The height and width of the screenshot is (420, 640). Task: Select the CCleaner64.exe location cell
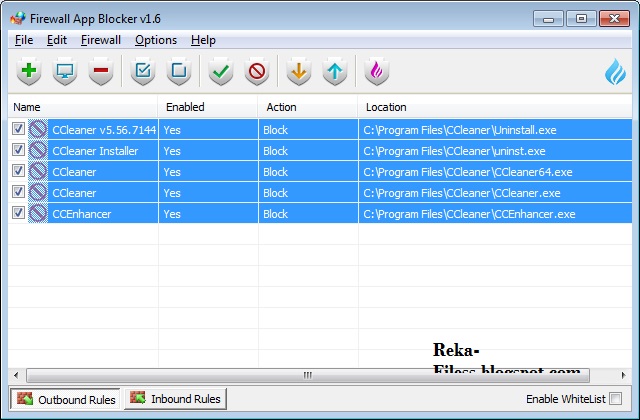pyautogui.click(x=495, y=172)
